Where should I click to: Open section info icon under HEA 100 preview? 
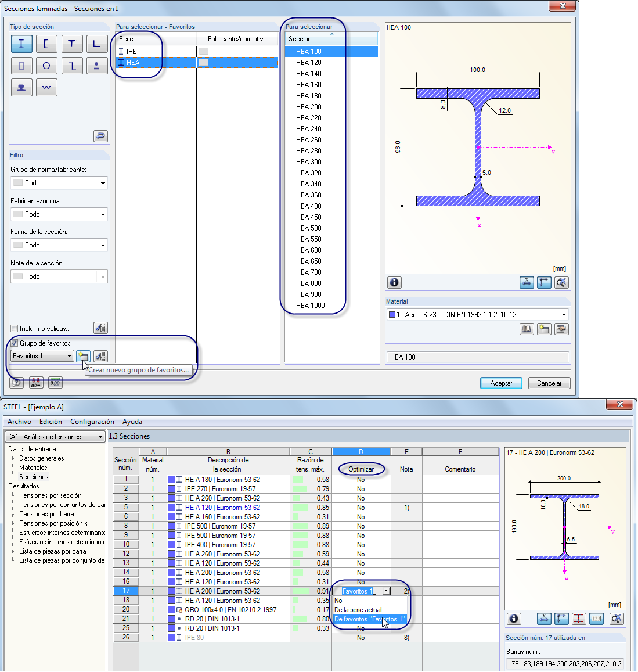[394, 282]
